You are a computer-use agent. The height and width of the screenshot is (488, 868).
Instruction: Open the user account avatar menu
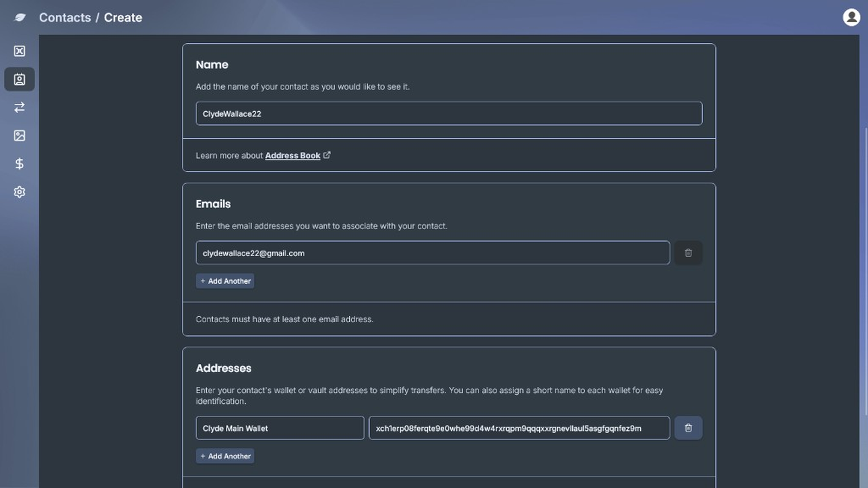coord(851,17)
